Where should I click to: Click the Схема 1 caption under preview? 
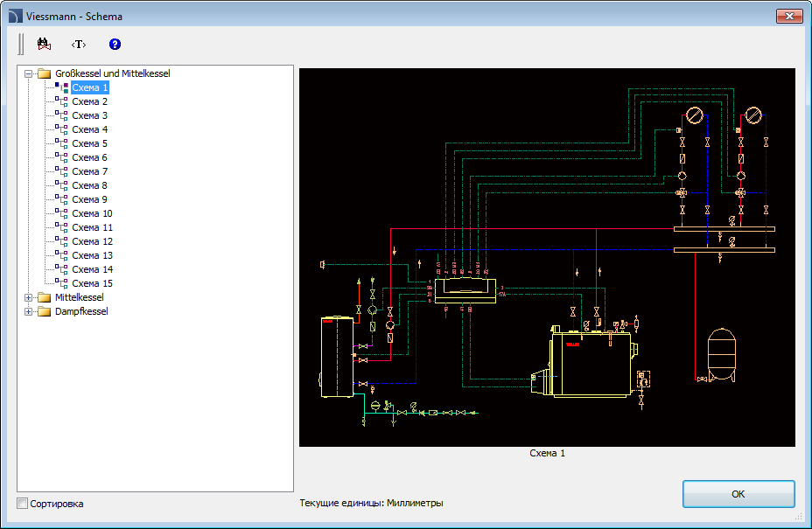[x=547, y=453]
